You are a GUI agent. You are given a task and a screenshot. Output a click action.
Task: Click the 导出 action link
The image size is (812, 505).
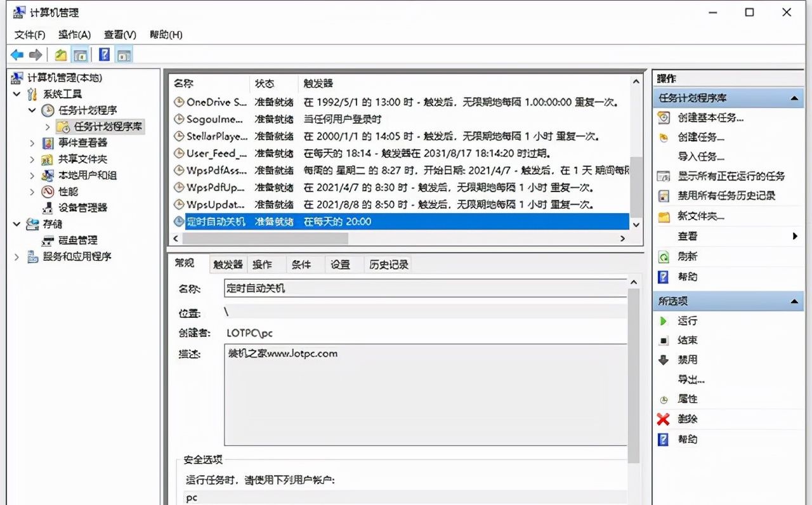(691, 379)
